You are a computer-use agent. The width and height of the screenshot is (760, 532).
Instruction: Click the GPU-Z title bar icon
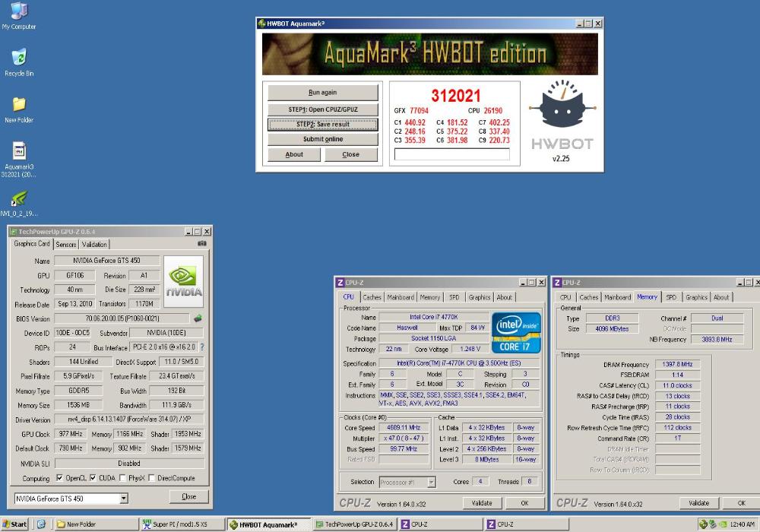point(14,232)
